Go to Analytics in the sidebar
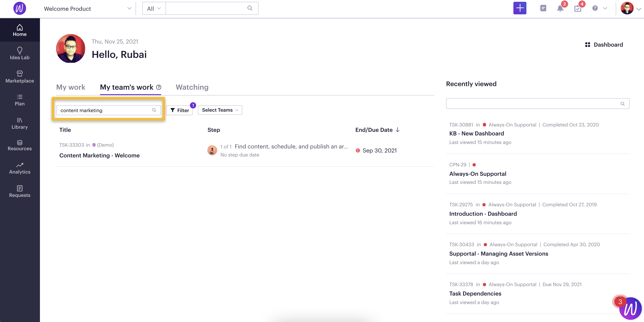644x322 pixels. point(20,168)
